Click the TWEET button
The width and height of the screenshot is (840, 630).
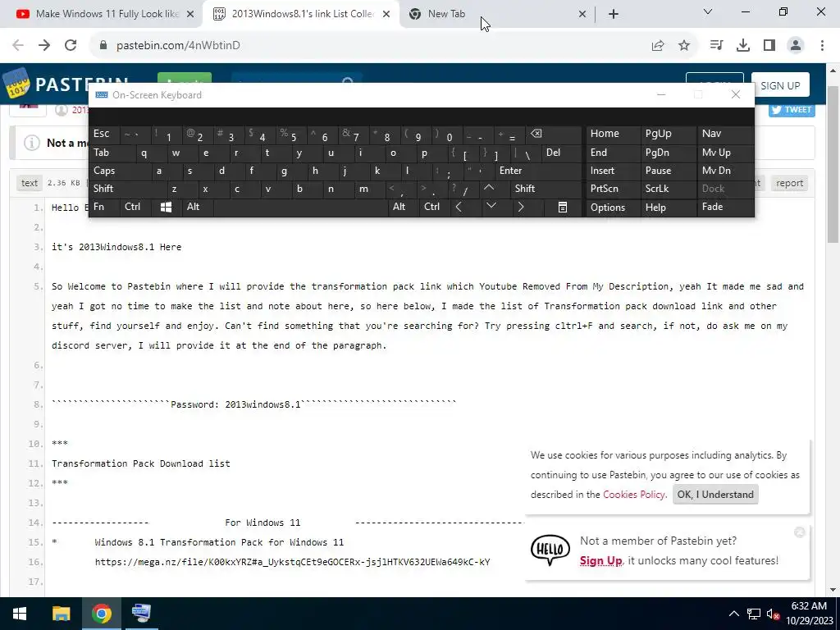point(792,110)
